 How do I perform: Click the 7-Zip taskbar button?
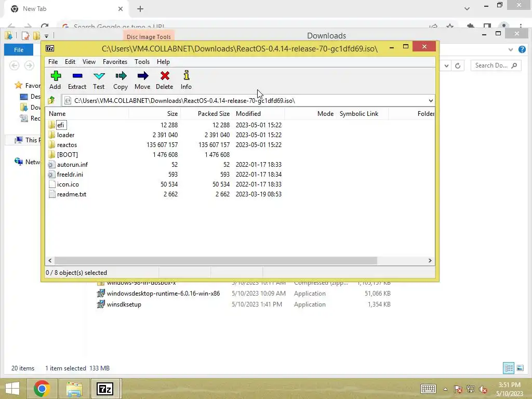click(105, 389)
